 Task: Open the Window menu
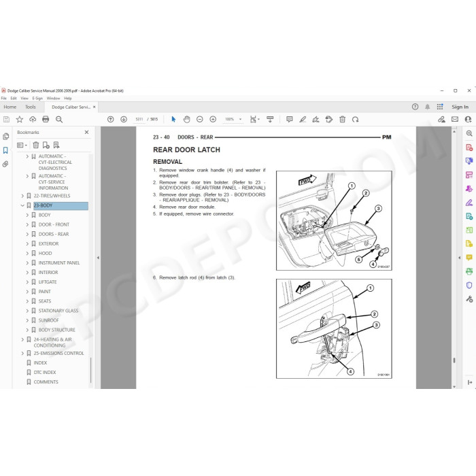click(x=54, y=99)
